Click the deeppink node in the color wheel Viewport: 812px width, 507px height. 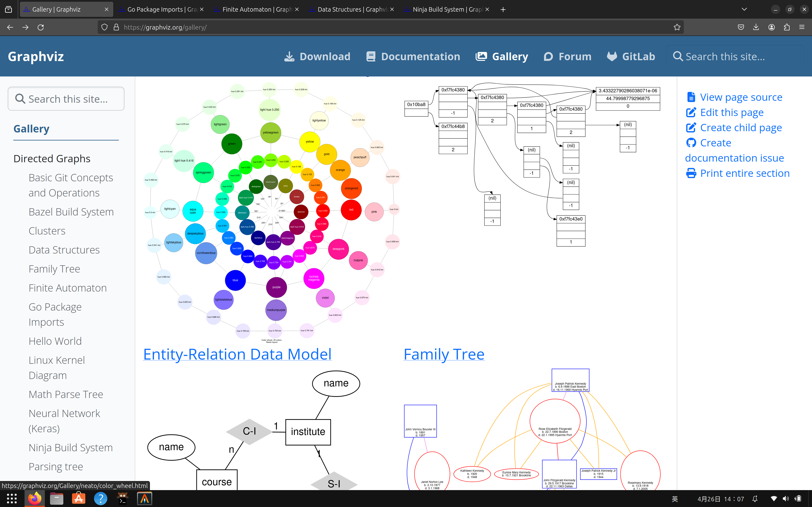click(x=338, y=249)
